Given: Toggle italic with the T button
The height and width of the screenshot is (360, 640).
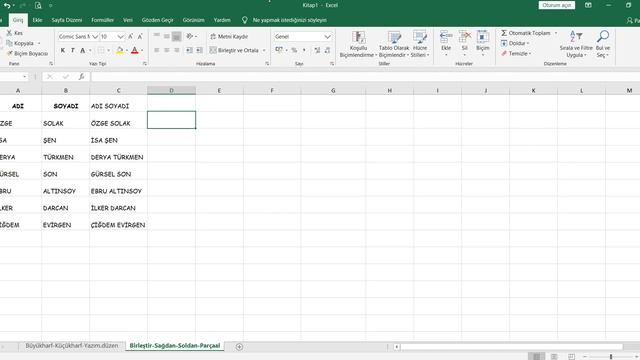Looking at the screenshot, I should coord(72,50).
